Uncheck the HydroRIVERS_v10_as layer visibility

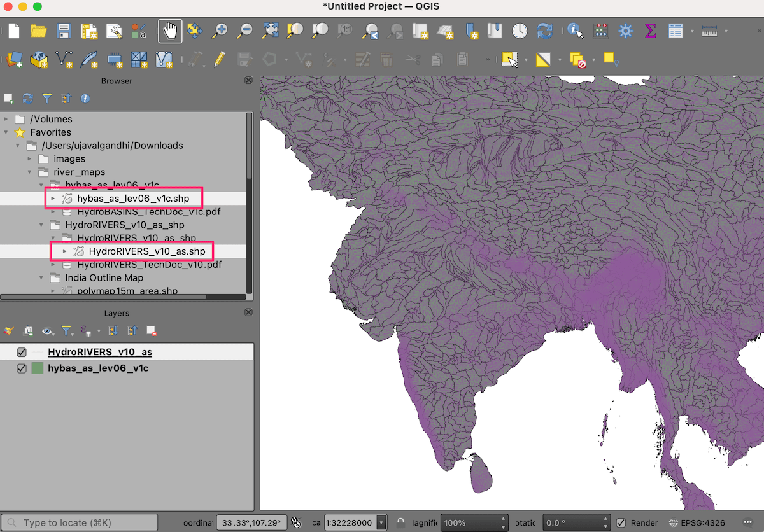(22, 352)
